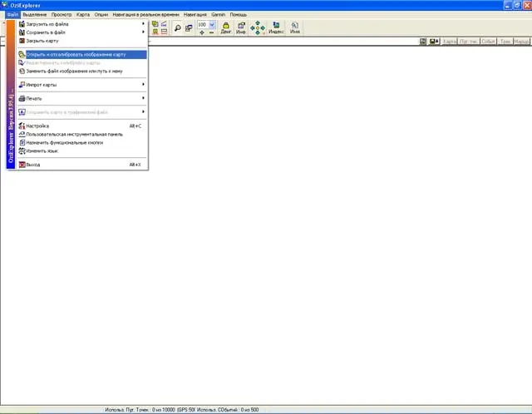Image resolution: width=532 pixels, height=414 pixels.
Task: Click the green arrows move-map toolbar icon
Action: click(x=258, y=27)
